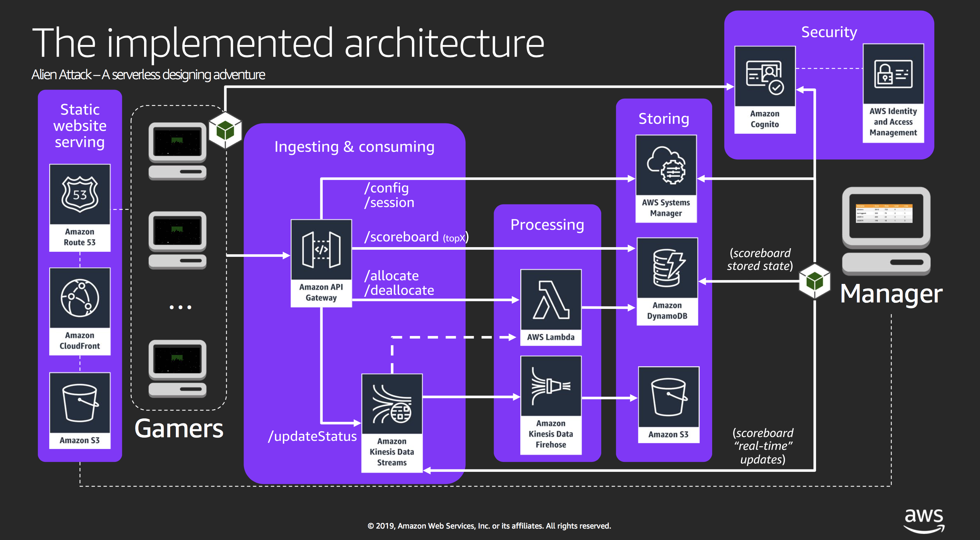
Task: Click the /updateStatus route label
Action: [x=312, y=436]
